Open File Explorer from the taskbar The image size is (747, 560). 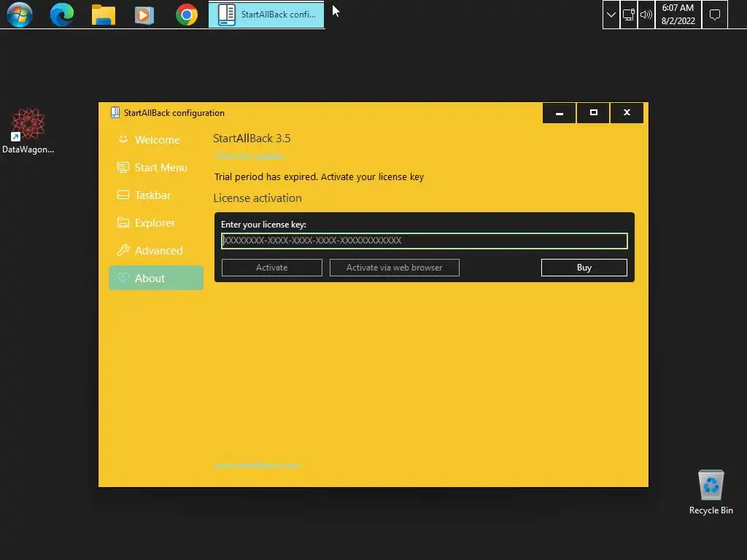click(104, 15)
